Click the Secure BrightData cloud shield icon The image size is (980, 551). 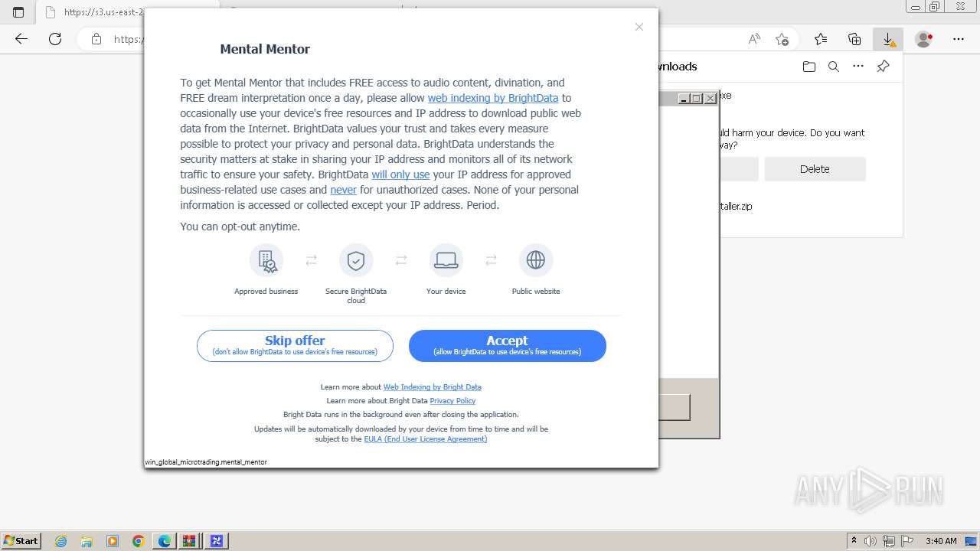point(356,261)
